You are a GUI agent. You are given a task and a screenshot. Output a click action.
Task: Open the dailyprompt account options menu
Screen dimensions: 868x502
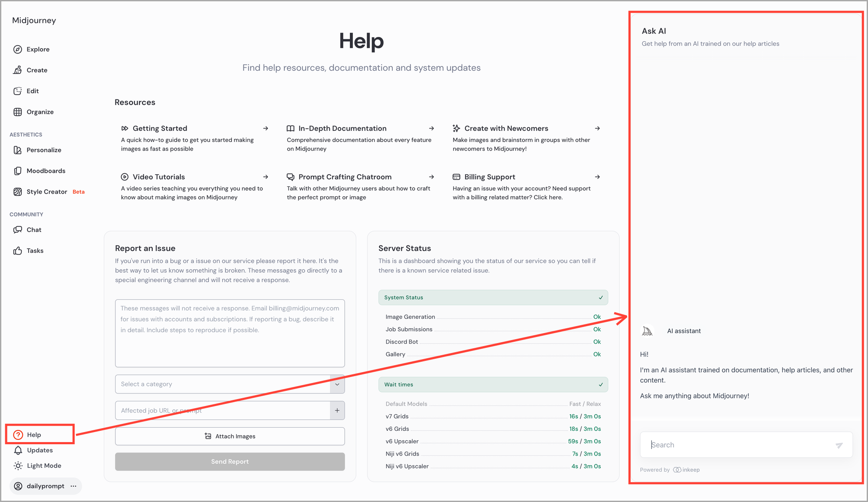(x=73, y=486)
